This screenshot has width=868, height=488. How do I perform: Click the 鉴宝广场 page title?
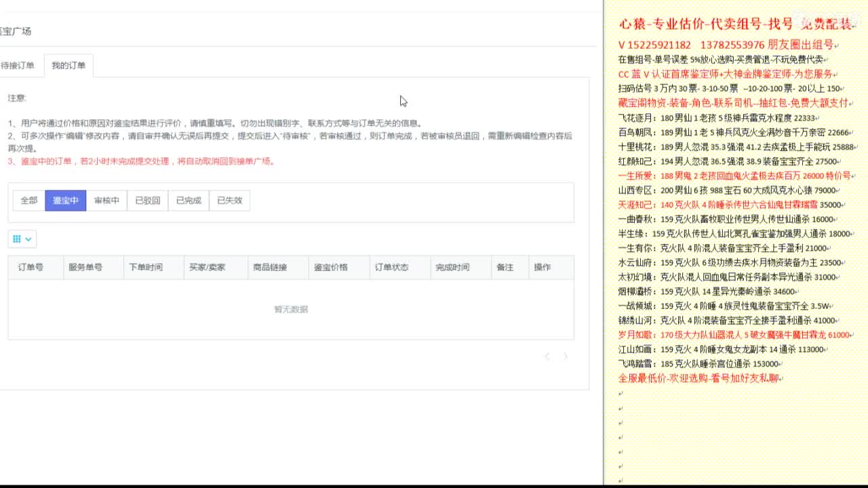point(16,30)
